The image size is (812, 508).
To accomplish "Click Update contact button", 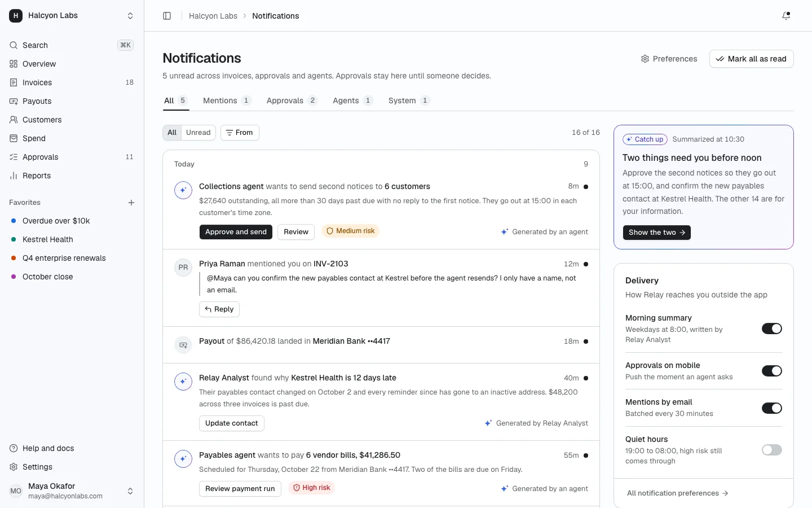I will pyautogui.click(x=232, y=423).
